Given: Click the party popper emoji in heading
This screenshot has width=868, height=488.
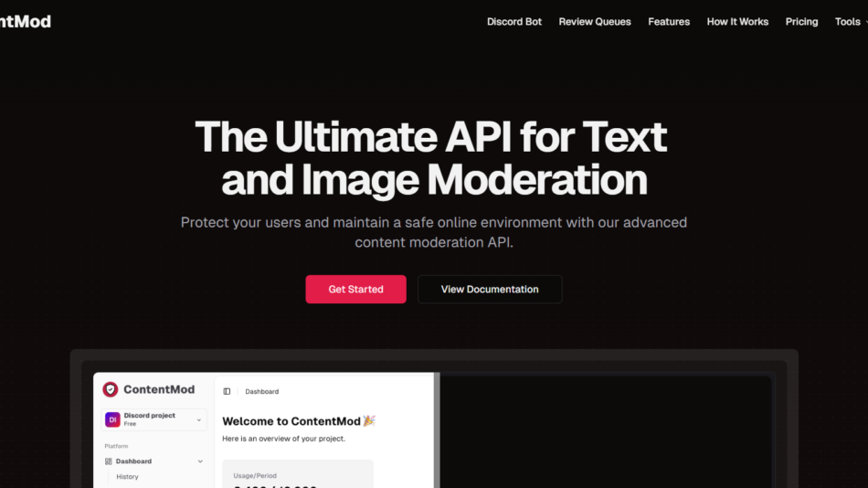Looking at the screenshot, I should [x=369, y=421].
